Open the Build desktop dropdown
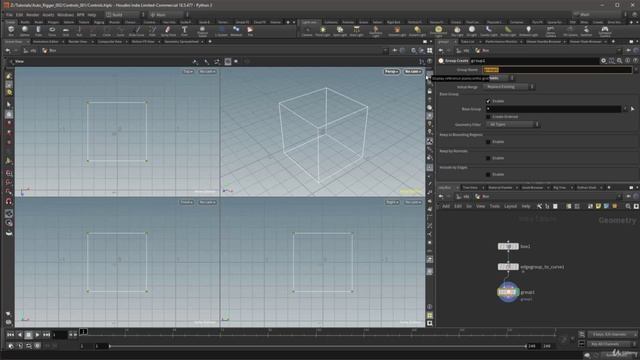 (x=125, y=15)
